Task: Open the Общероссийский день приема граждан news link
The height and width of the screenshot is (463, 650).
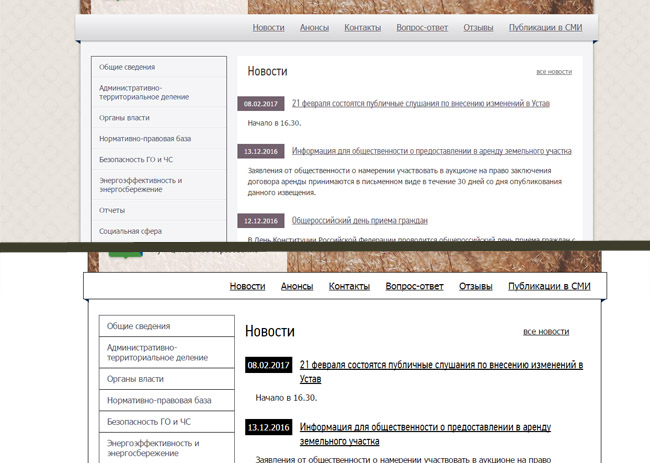Action: 359,220
